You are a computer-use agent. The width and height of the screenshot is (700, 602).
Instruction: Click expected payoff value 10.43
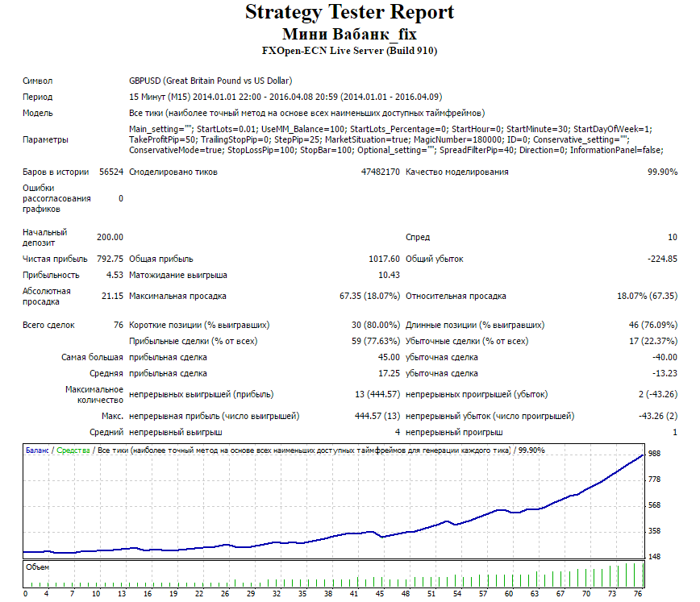pyautogui.click(x=389, y=275)
